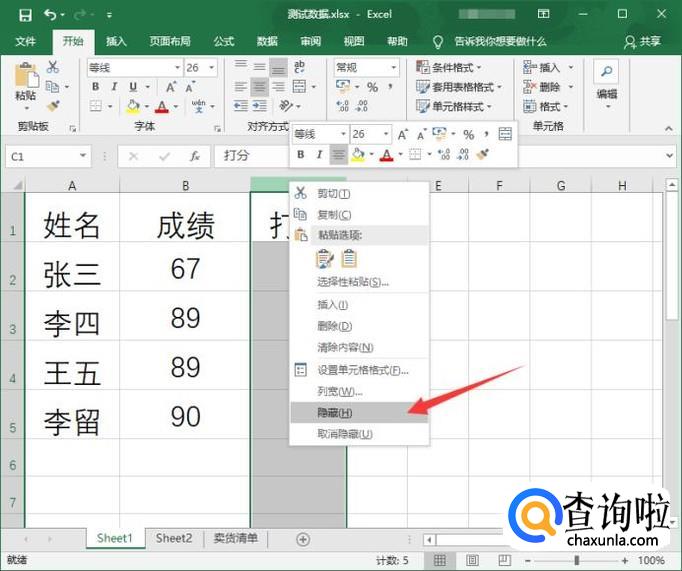Expand the number format 常规 dropdown

tap(393, 68)
